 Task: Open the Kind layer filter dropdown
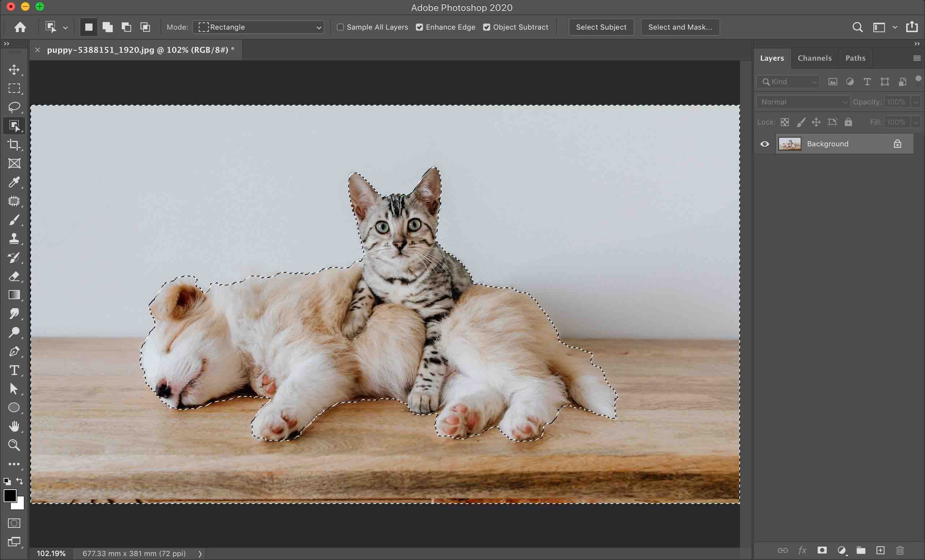[x=788, y=82]
